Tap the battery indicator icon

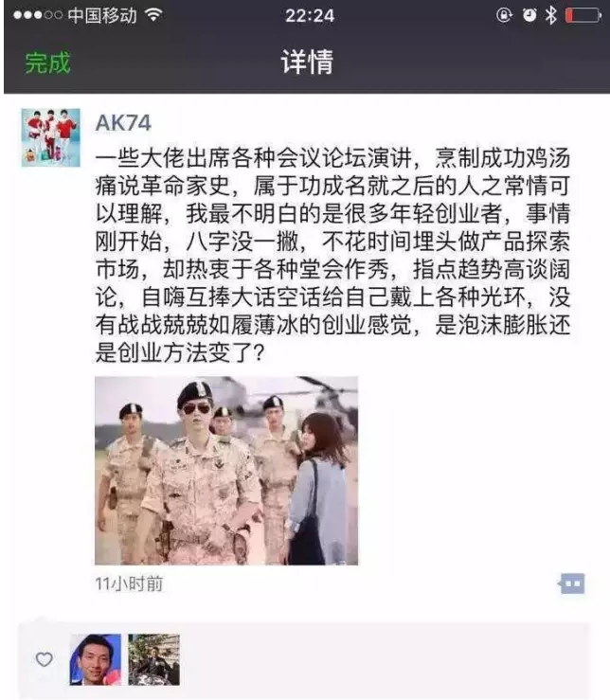click(x=583, y=15)
